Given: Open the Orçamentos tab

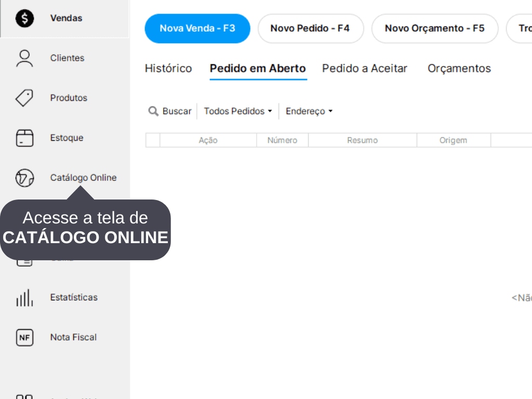Looking at the screenshot, I should click(x=459, y=69).
